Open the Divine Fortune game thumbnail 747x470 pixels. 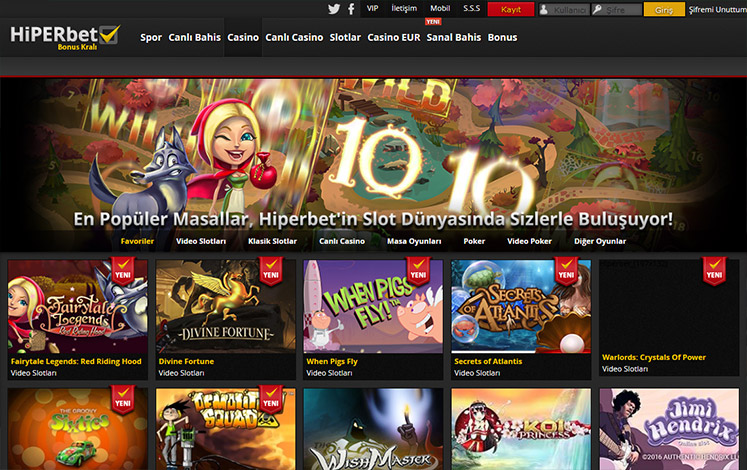click(225, 306)
